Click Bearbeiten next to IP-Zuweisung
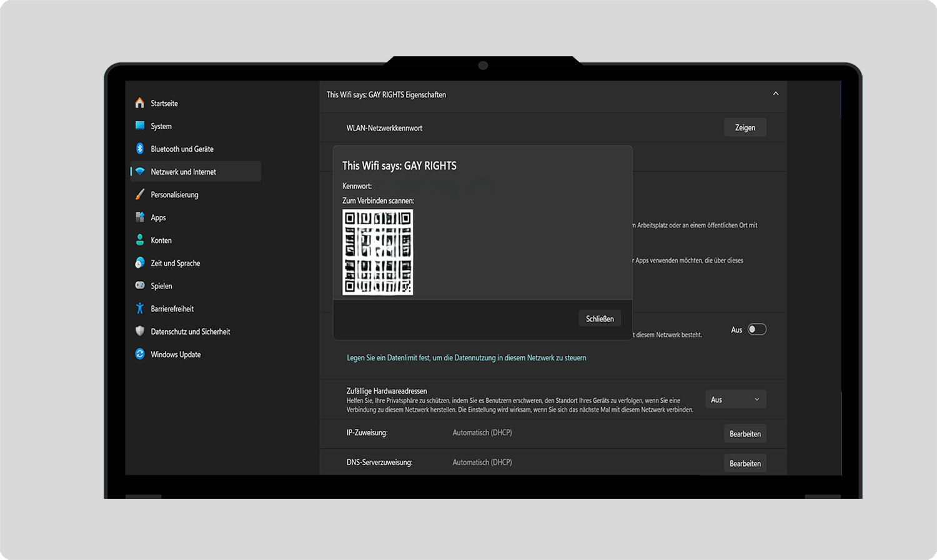 [745, 434]
